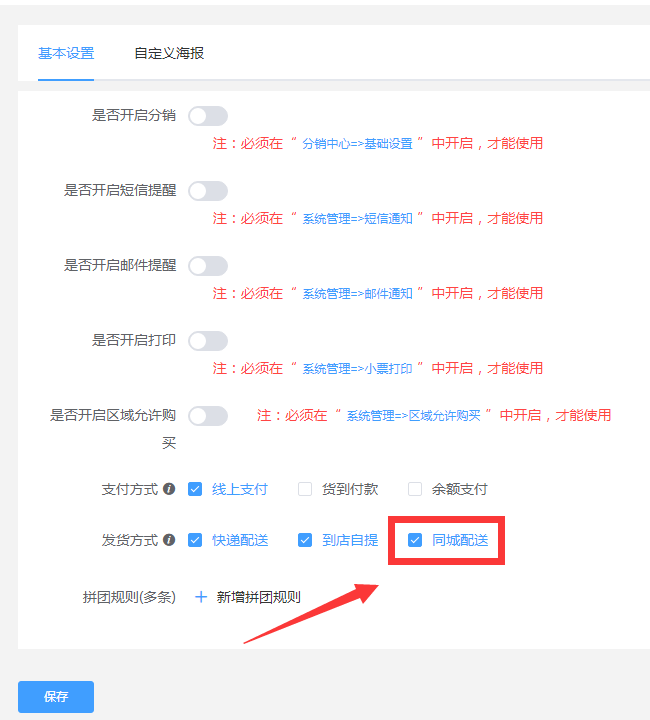Viewport: 650px width, 720px height.
Task: Click the 余额支付 label text
Action: 459,489
